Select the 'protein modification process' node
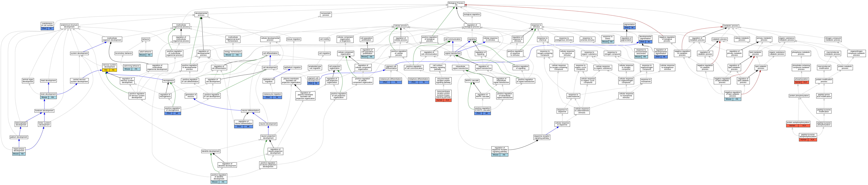 click(824, 81)
